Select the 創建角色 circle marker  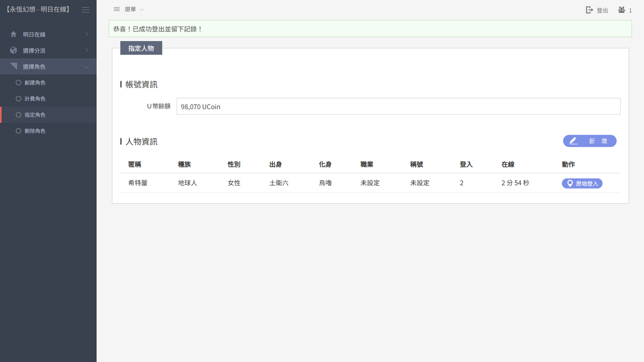[x=19, y=82]
